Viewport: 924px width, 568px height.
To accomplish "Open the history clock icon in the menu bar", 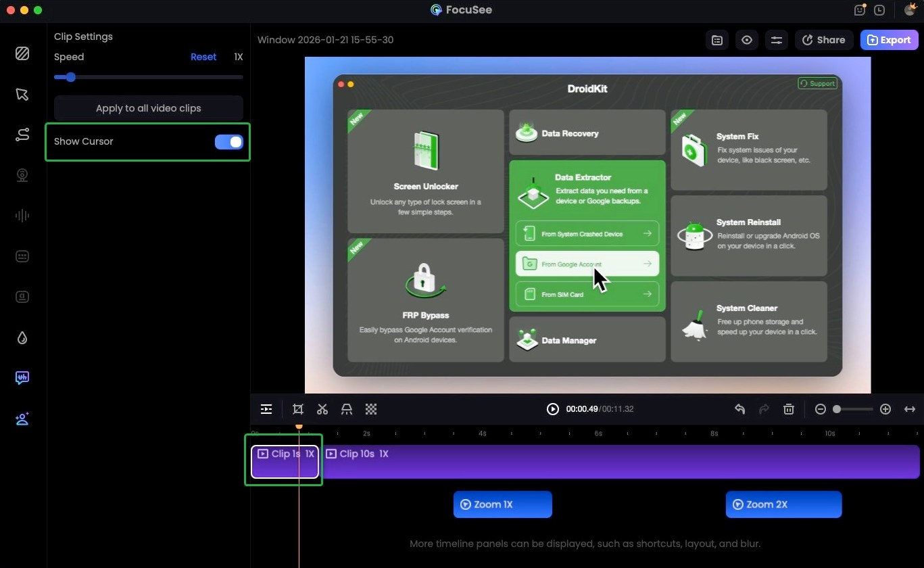I will point(879,10).
